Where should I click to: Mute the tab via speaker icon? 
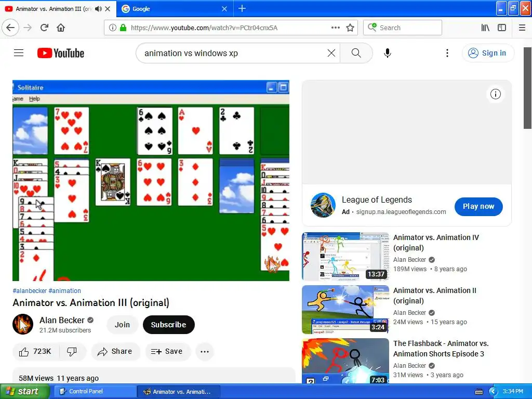[98, 9]
